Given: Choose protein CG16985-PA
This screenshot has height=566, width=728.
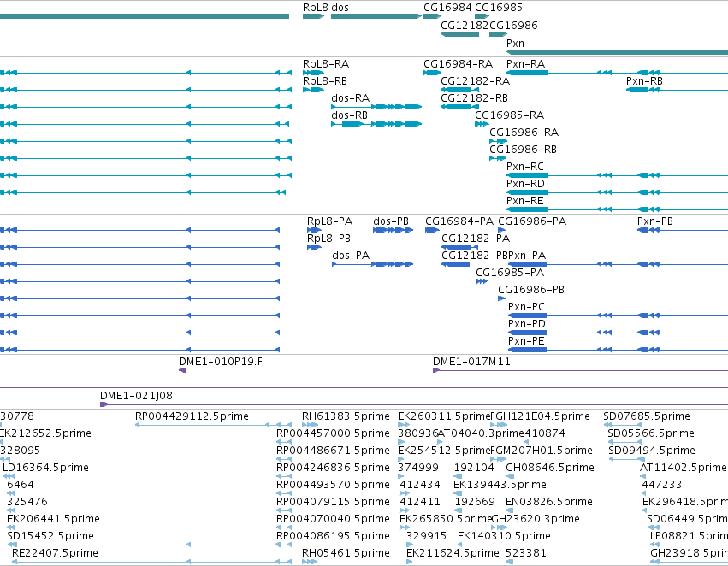Looking at the screenshot, I should pos(510,273).
